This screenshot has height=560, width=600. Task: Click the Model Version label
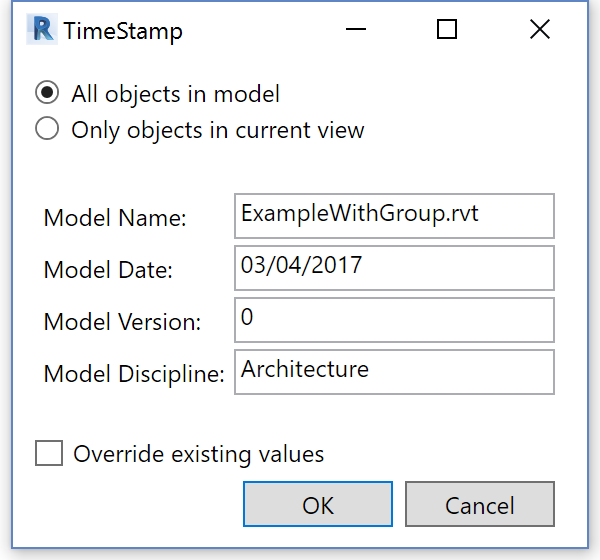[x=123, y=322]
